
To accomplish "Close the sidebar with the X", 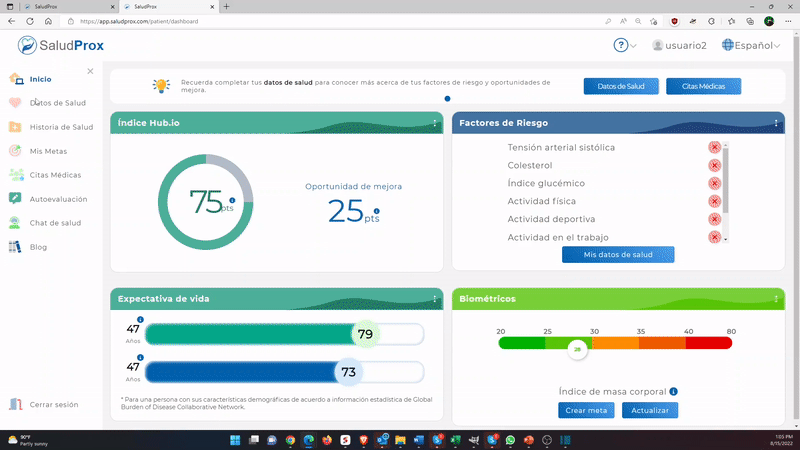I will 90,71.
